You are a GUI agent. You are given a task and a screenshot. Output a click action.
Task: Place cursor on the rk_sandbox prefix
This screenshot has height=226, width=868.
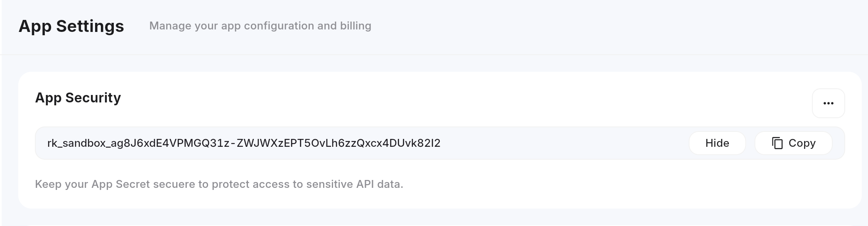click(77, 143)
